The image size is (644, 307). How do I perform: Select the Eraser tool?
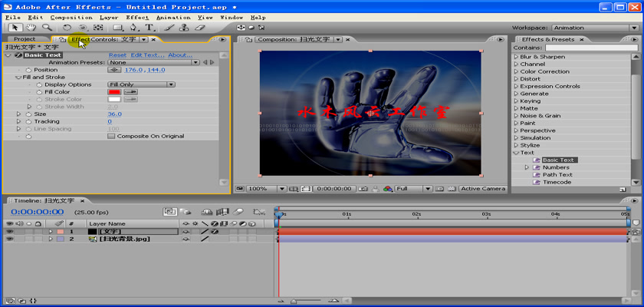coord(199,28)
